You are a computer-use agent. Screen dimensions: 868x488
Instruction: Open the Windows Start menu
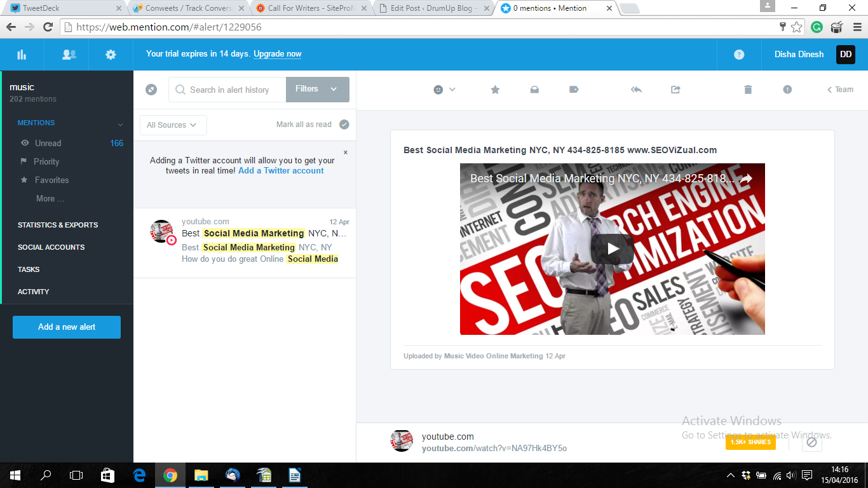coord(15,475)
